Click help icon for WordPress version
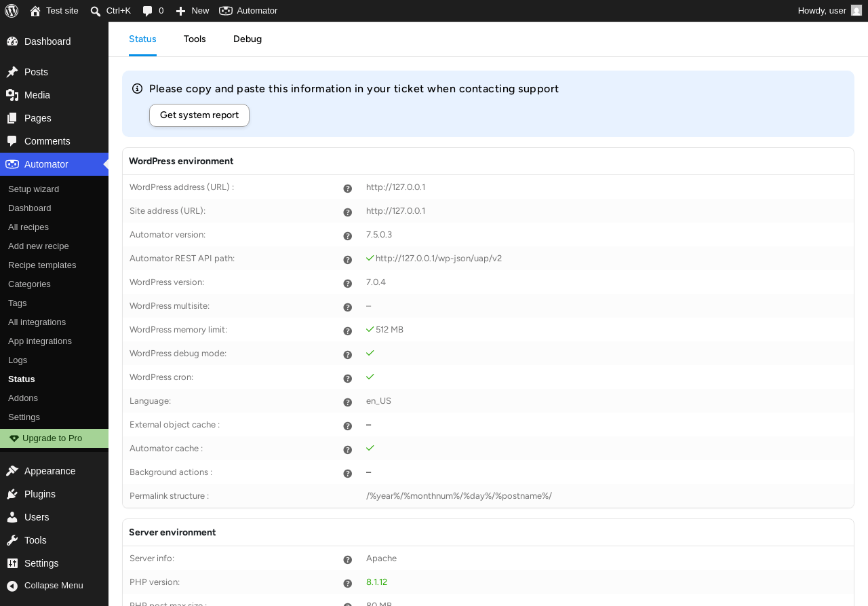The width and height of the screenshot is (868, 606). [348, 284]
